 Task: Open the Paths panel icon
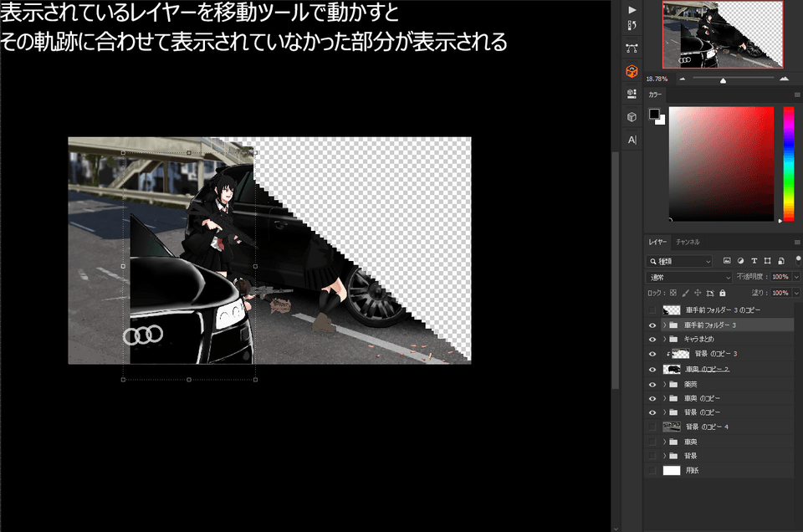click(632, 49)
